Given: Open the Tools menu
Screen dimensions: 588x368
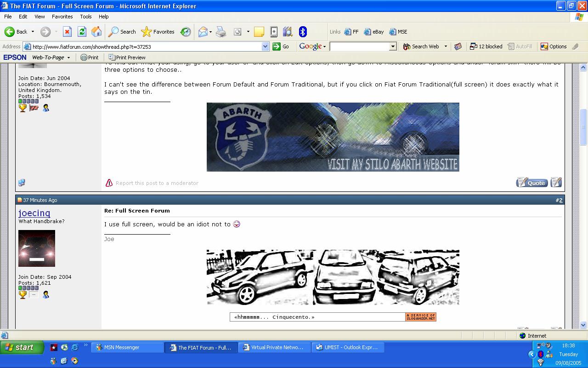Looking at the screenshot, I should (x=86, y=17).
